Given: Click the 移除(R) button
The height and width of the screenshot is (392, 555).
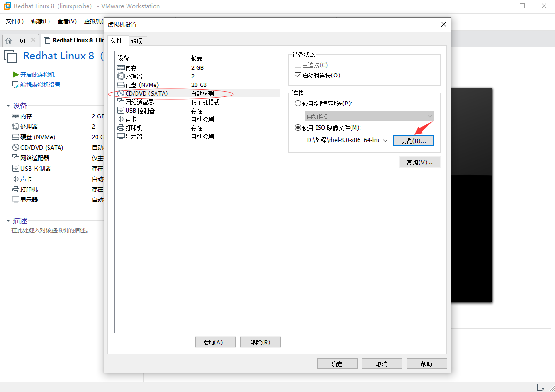Looking at the screenshot, I should coord(260,343).
